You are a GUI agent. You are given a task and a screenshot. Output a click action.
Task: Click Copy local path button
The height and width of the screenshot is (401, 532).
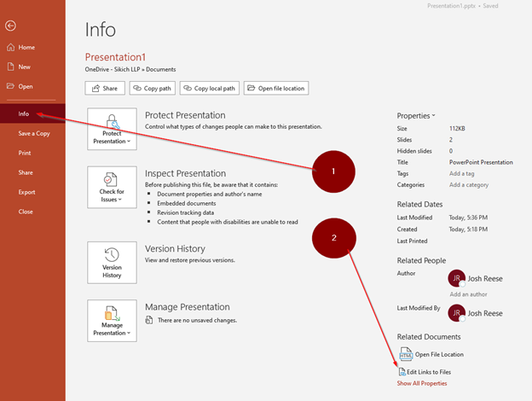[x=208, y=88]
